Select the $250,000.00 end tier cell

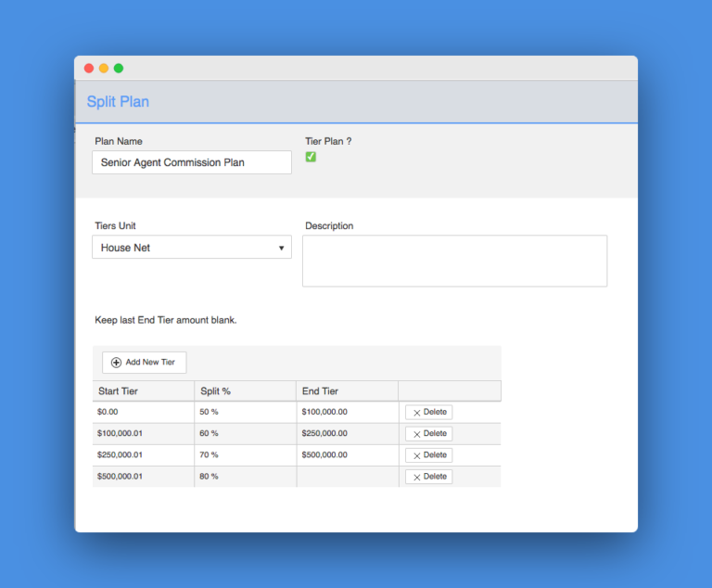click(348, 433)
